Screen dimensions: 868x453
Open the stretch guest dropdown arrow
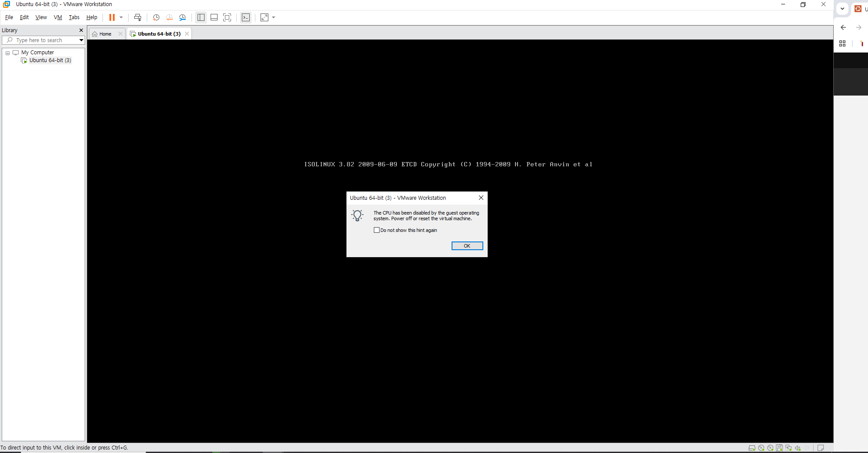click(x=274, y=17)
